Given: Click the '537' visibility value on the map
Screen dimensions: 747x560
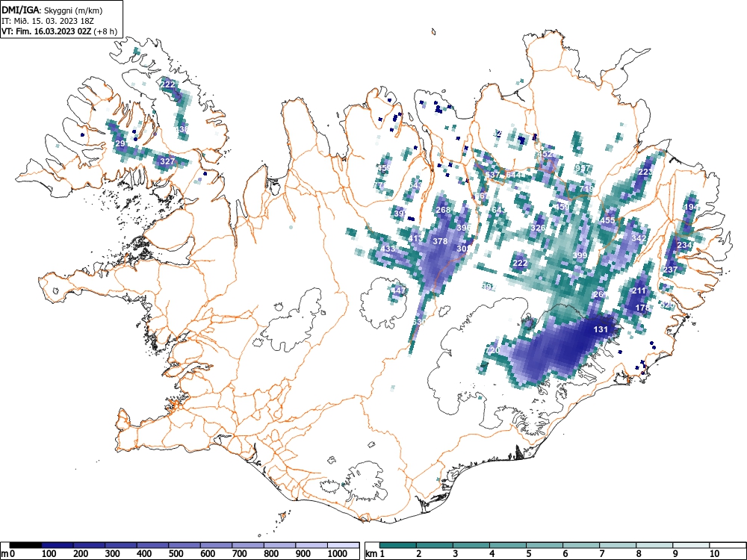Looking at the screenshot, I should 492,175.
